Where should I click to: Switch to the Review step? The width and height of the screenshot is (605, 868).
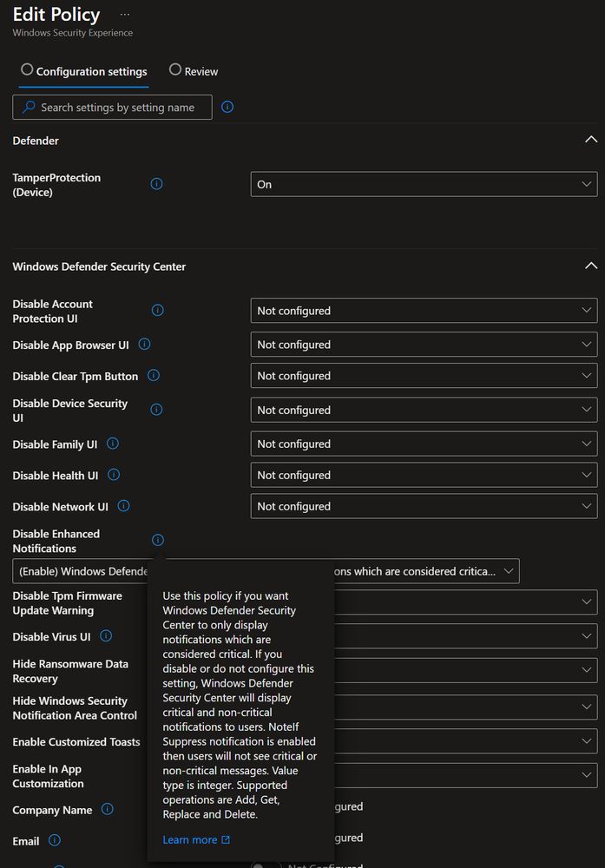click(194, 71)
